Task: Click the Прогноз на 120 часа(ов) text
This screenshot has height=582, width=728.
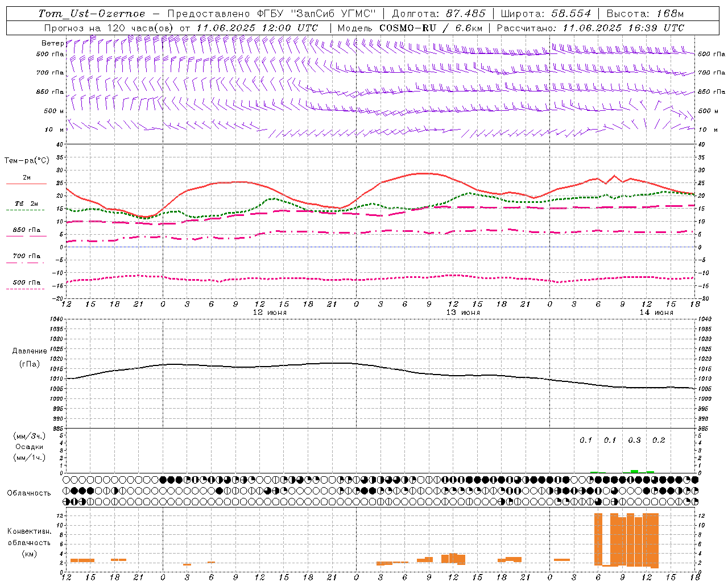Action: pos(109,28)
